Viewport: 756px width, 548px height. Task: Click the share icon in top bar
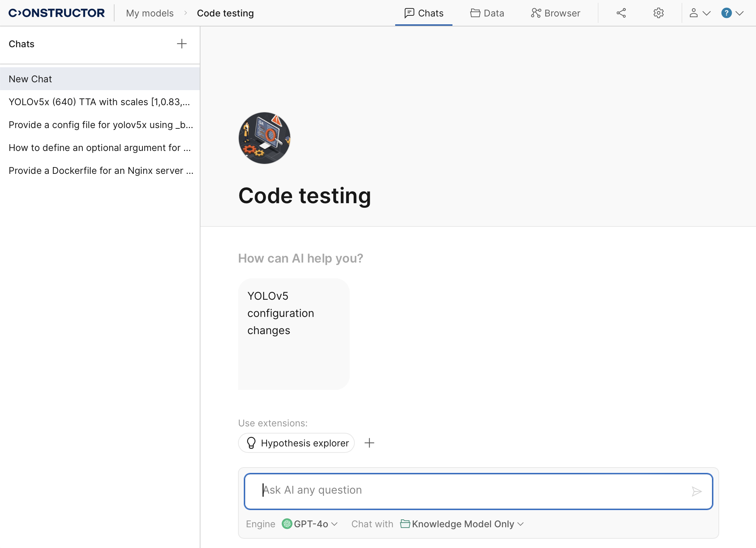click(x=621, y=13)
